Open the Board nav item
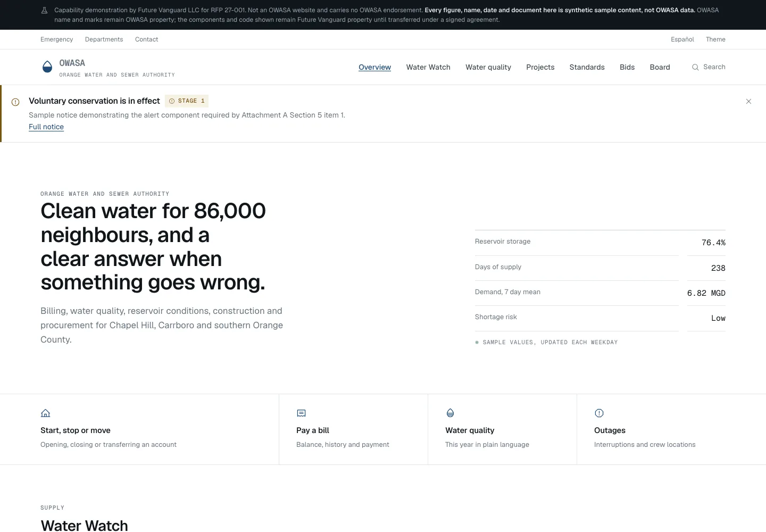Screen dimensions: 766x532 coord(660,67)
